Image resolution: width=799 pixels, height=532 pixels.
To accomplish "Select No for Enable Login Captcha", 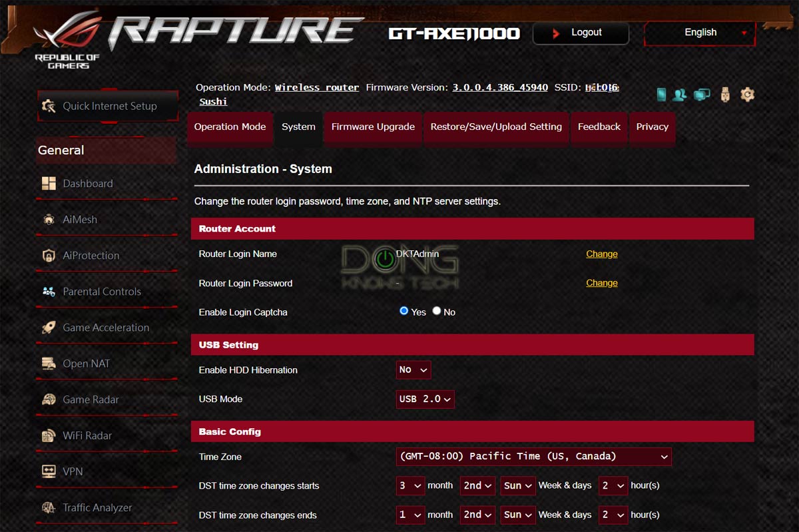I will click(437, 311).
